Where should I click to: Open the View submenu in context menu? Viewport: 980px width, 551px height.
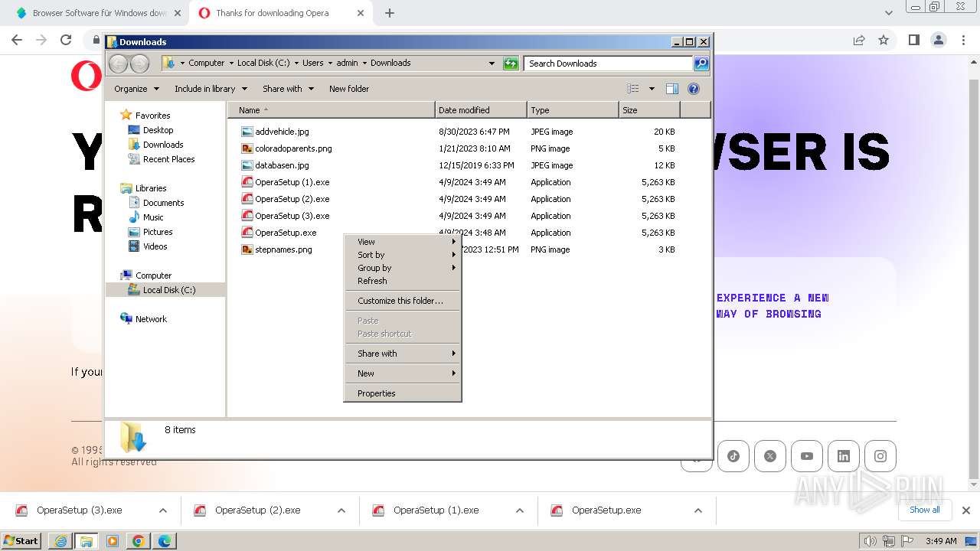[403, 242]
